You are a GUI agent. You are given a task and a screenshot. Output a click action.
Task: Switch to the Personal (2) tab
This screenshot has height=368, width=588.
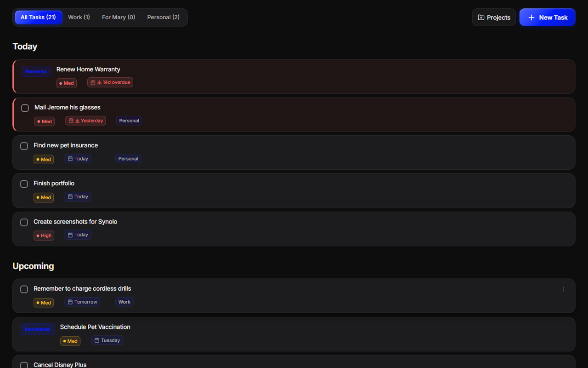[163, 17]
